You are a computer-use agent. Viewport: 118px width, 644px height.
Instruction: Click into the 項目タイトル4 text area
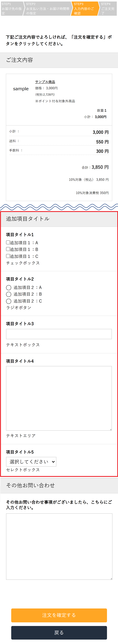[59, 398]
